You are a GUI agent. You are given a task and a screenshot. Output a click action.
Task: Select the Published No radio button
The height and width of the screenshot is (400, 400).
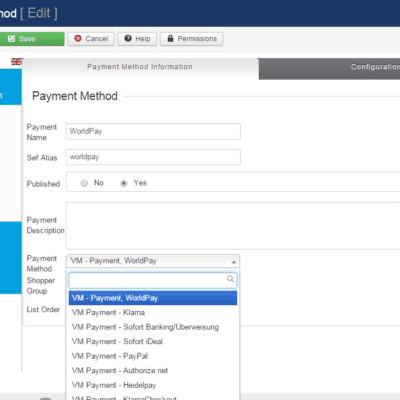click(84, 183)
